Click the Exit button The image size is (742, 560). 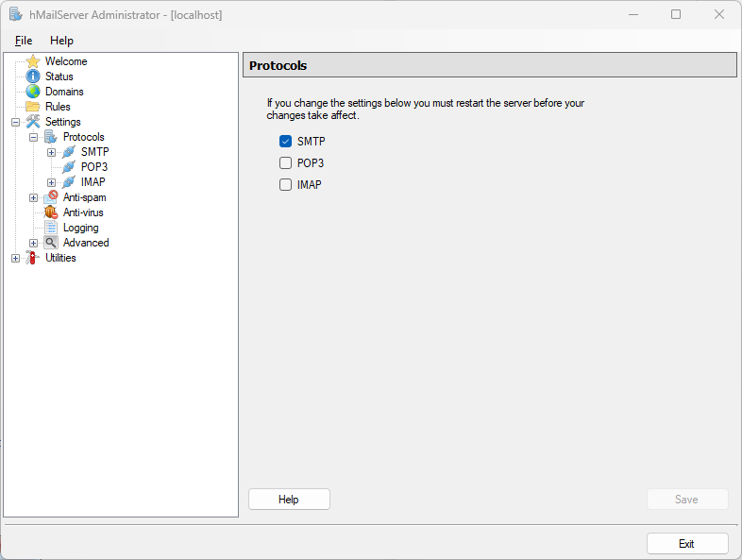pos(687,543)
